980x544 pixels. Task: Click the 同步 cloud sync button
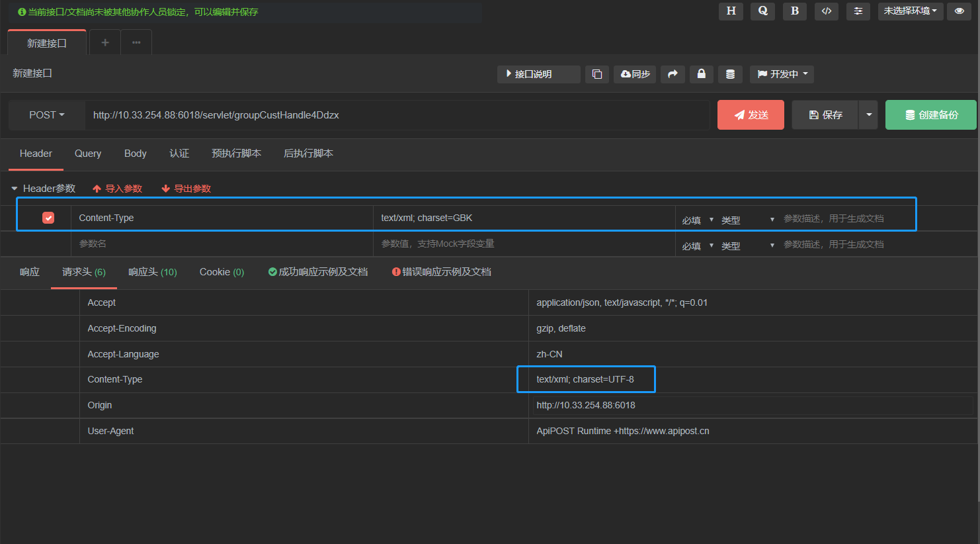point(635,74)
